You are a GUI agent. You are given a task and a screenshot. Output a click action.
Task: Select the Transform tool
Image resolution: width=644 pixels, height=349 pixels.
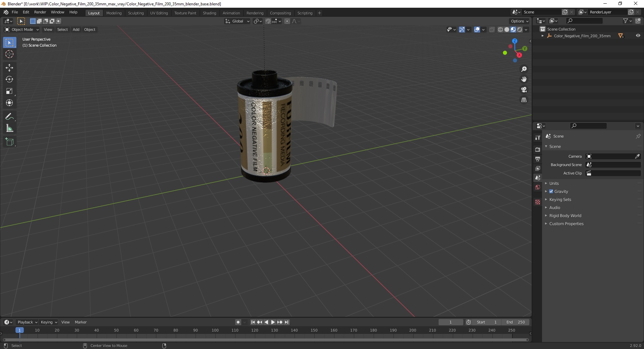9,103
